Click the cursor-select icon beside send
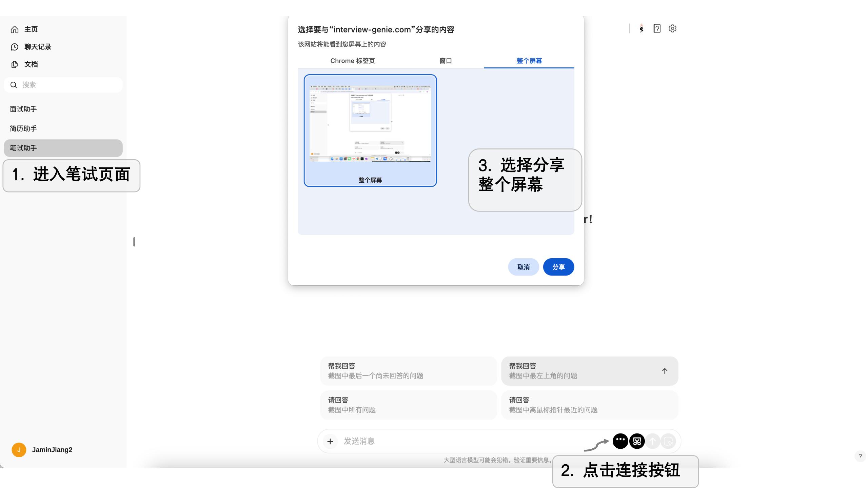This screenshot has width=868, height=488. [668, 441]
